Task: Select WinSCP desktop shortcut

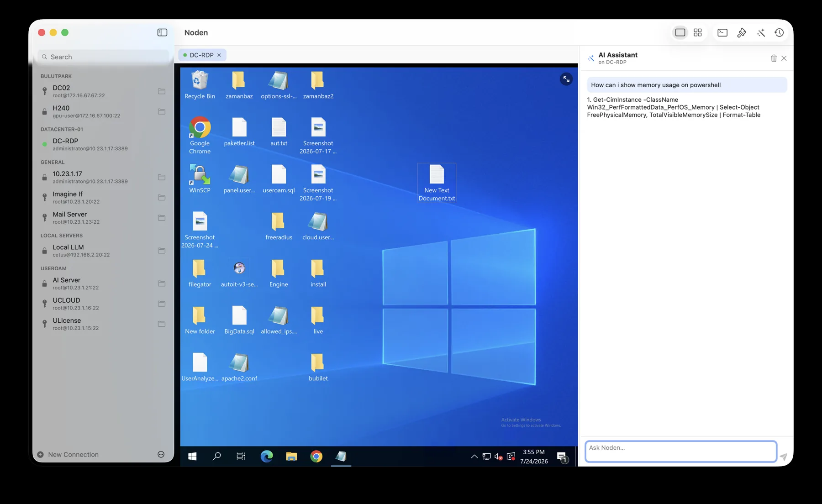Action: 200,179
